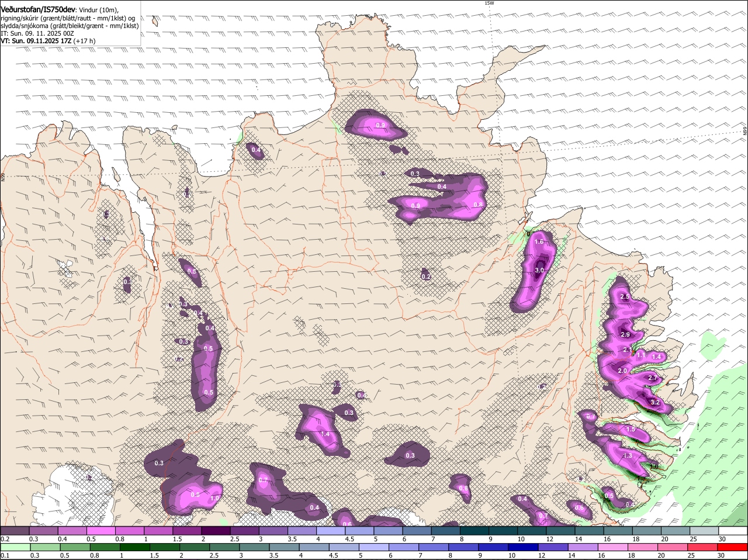Click the 1.6 snowfall value label

click(x=539, y=241)
